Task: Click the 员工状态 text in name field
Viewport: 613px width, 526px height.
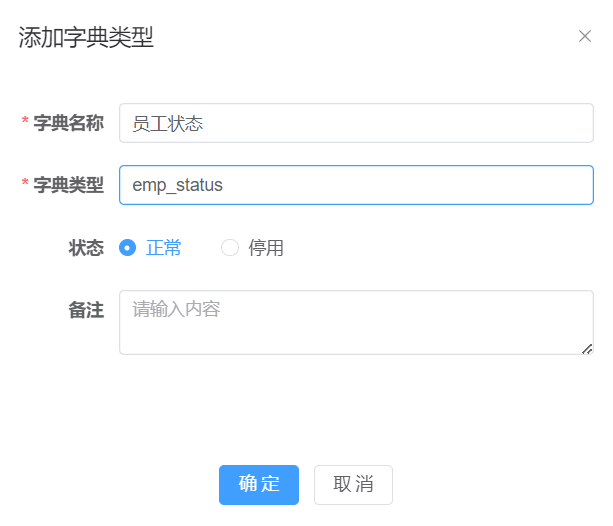Action: 168,124
